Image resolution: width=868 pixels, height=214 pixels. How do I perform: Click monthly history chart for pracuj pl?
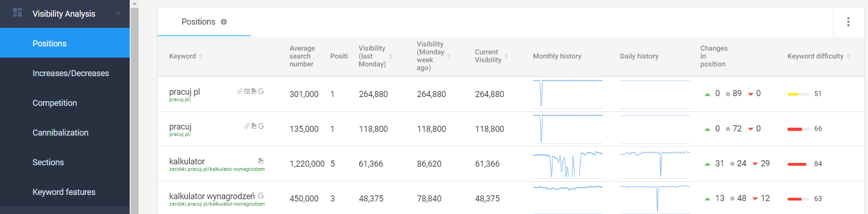[568, 94]
